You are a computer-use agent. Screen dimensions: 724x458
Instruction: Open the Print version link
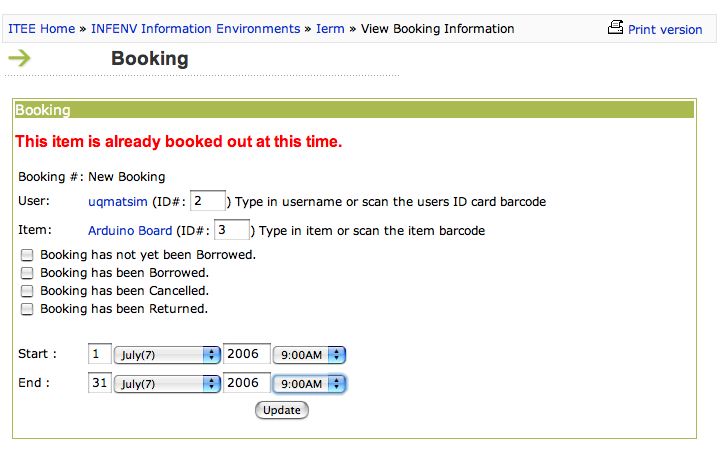tap(665, 30)
